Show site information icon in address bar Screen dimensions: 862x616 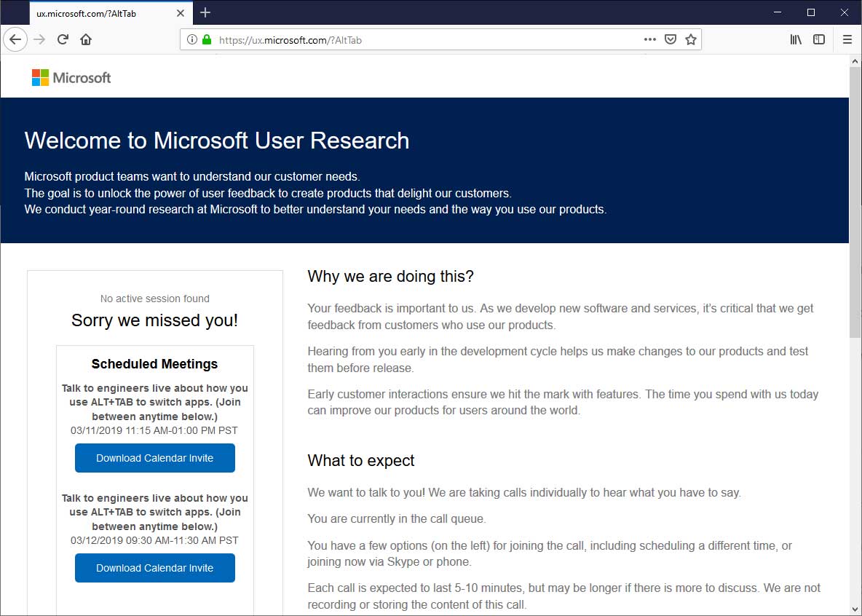pyautogui.click(x=192, y=39)
